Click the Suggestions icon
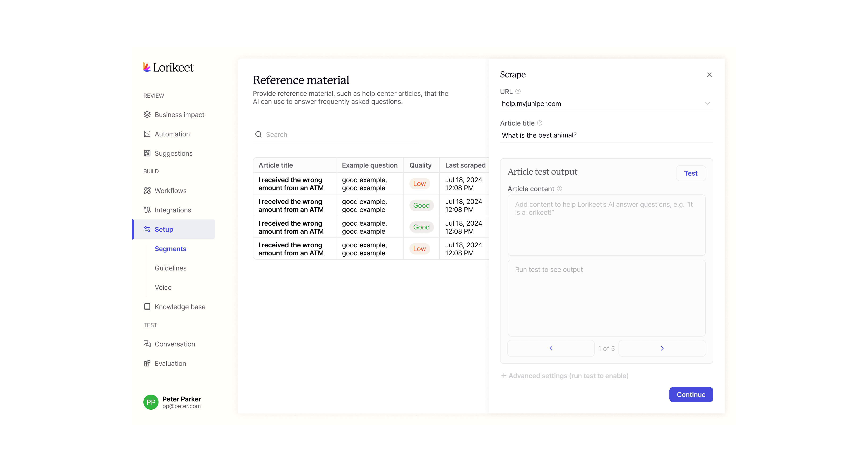The height and width of the screenshot is (472, 868). point(147,153)
